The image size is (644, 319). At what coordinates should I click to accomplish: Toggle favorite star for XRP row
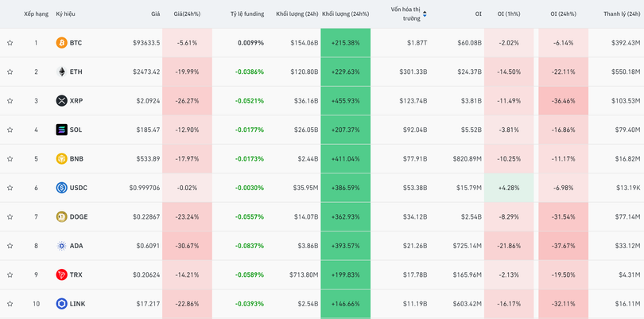[10, 101]
